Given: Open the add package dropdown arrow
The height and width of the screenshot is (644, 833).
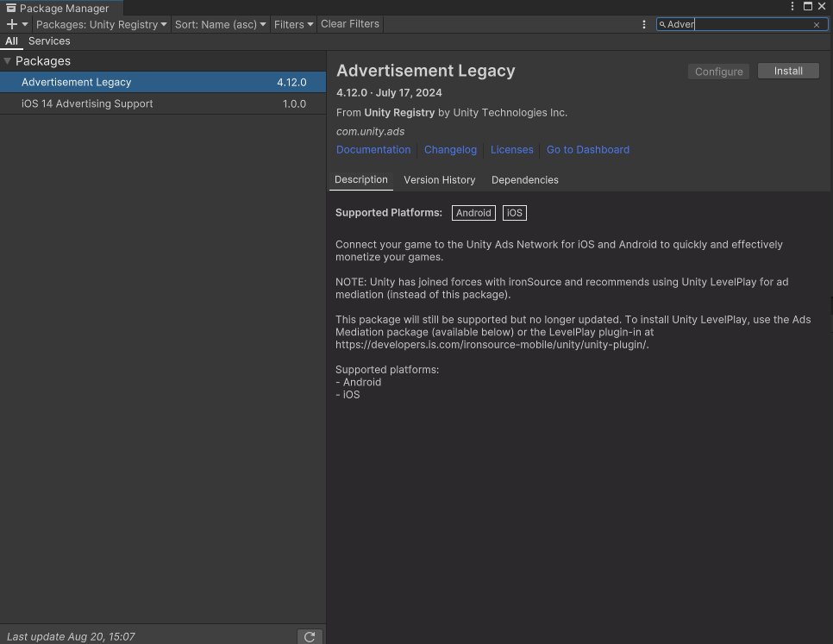Looking at the screenshot, I should [x=25, y=24].
